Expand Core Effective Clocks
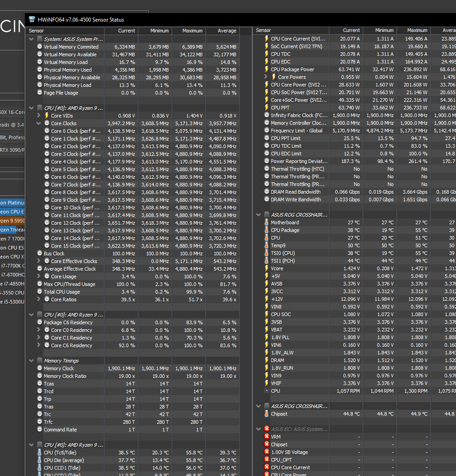The width and height of the screenshot is (456, 476). pyautogui.click(x=39, y=261)
